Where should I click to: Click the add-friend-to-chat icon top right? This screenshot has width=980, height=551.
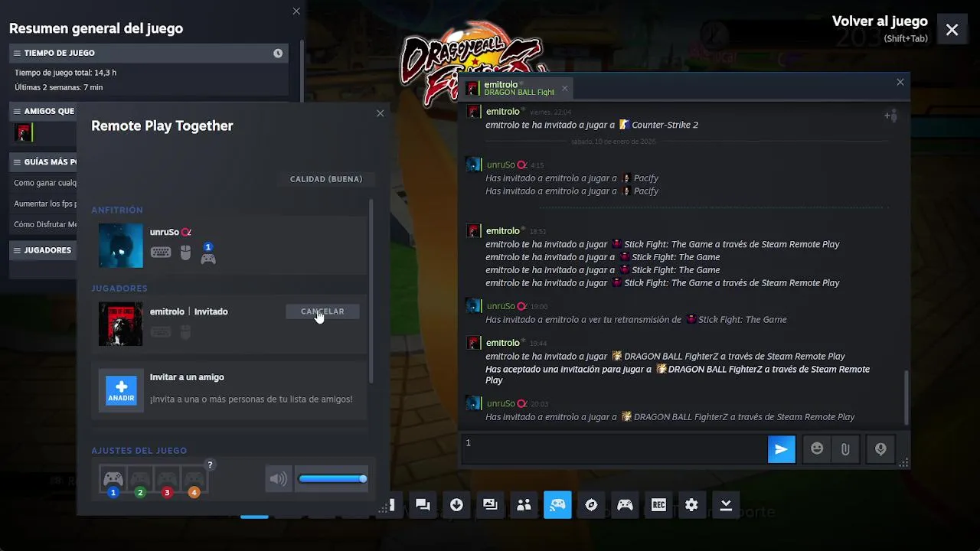point(890,116)
